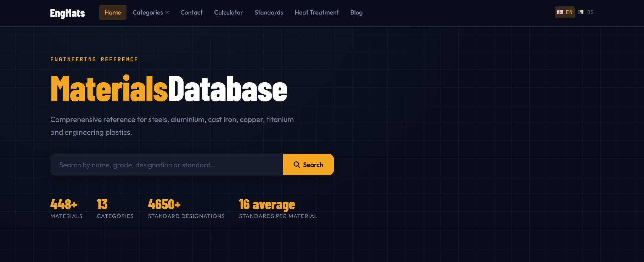
Task: Click the chevron next to Categories
Action: click(x=167, y=13)
